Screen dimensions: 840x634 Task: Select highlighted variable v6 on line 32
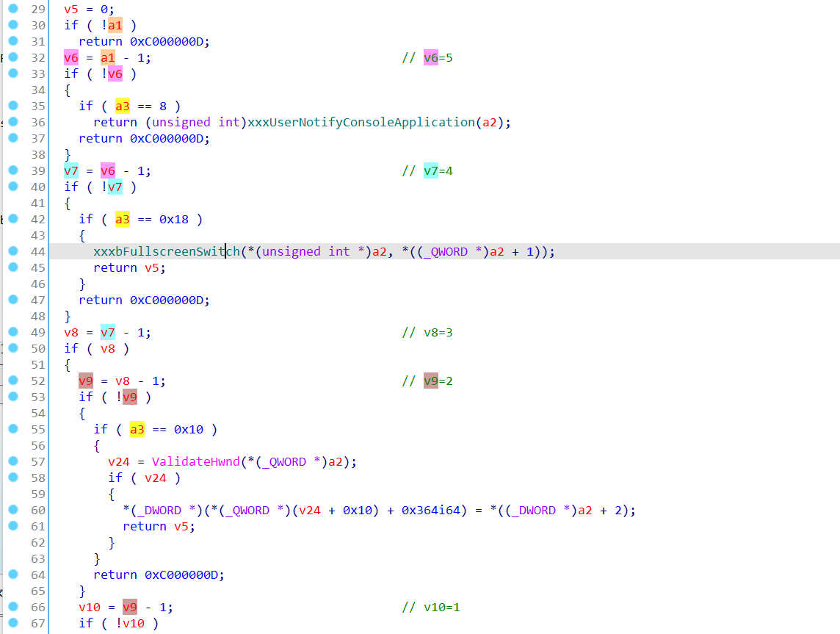[x=71, y=57]
